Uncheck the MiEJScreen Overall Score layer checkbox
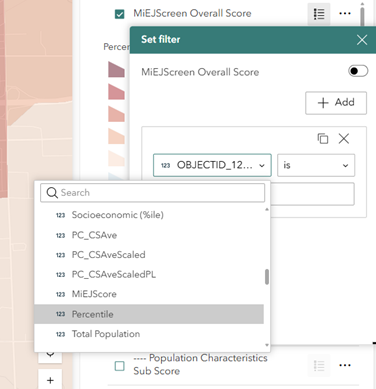This screenshot has height=389, width=376. (x=119, y=14)
